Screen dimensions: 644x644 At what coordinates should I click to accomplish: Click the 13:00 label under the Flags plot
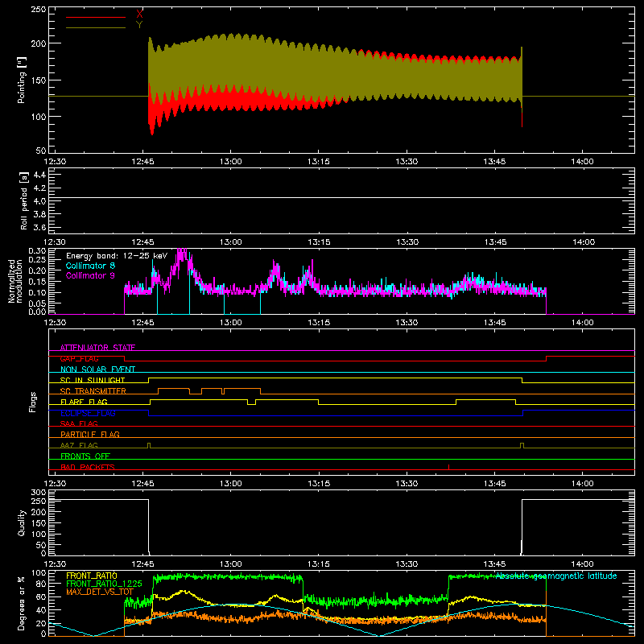231,484
